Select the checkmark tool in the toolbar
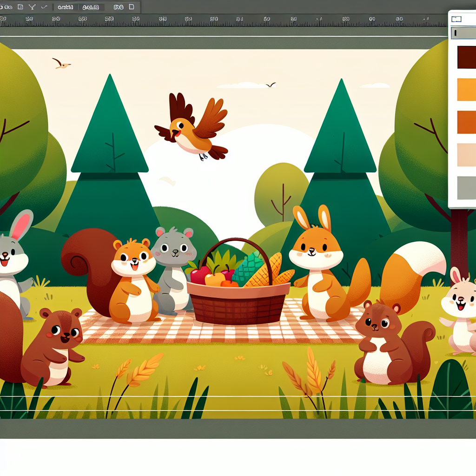 pos(44,7)
